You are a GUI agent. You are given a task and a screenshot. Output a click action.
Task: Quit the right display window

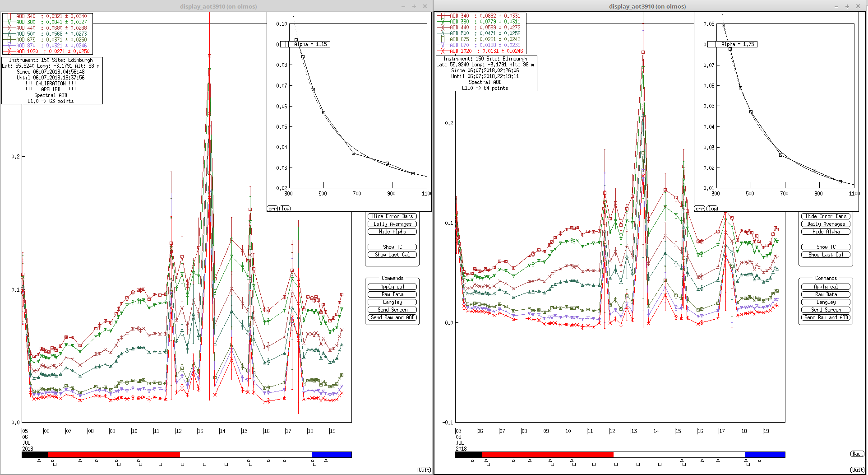coord(857,470)
